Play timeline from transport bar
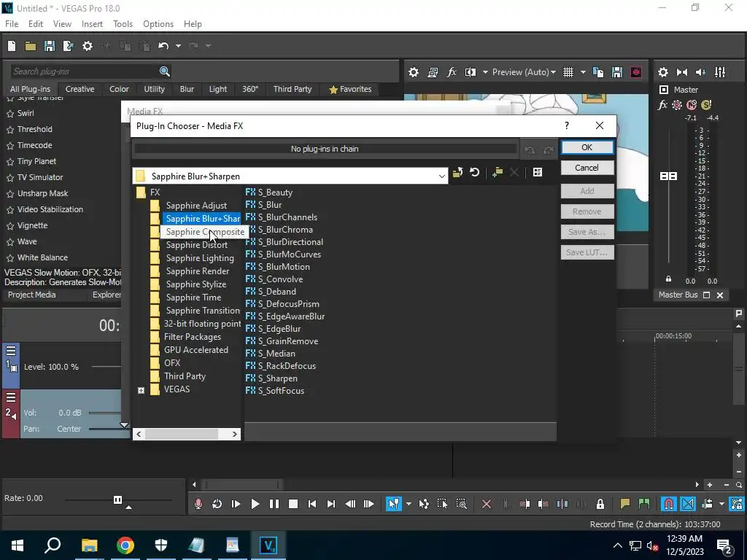The width and height of the screenshot is (747, 560). coord(255,504)
